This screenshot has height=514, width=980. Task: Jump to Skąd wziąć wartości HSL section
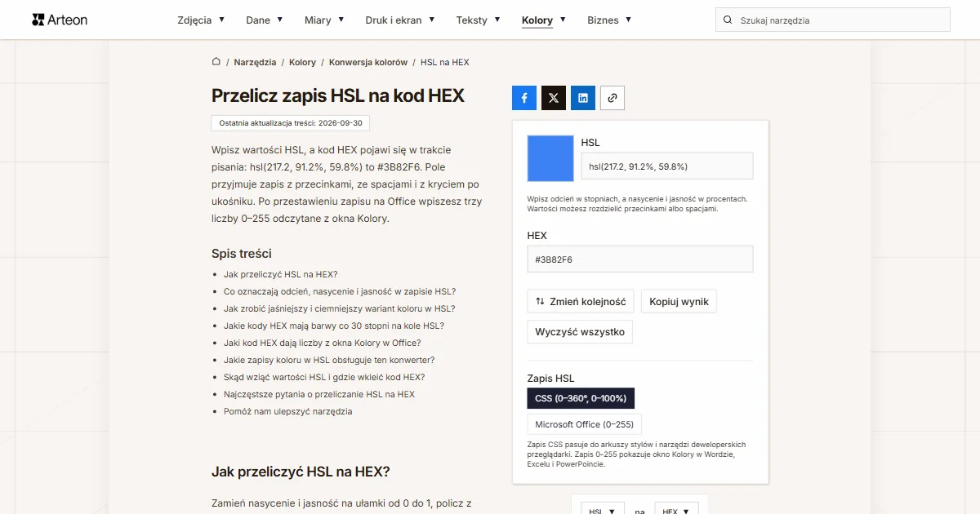[x=324, y=377]
